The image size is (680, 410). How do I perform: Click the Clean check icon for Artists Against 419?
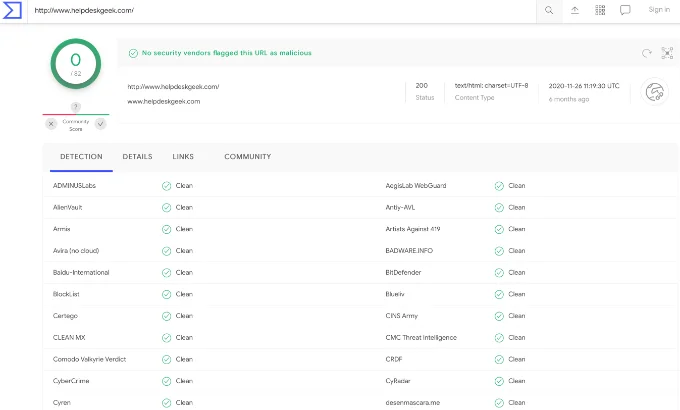[499, 230]
